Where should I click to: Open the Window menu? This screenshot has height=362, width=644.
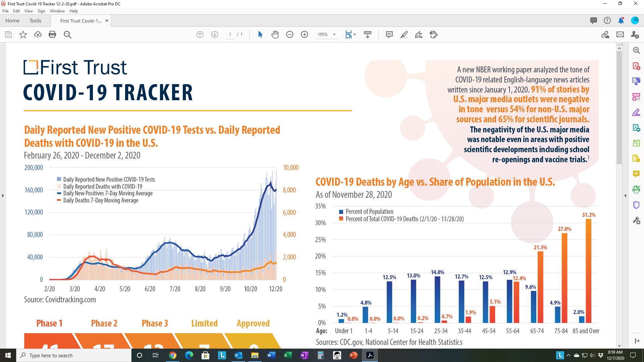[x=57, y=11]
